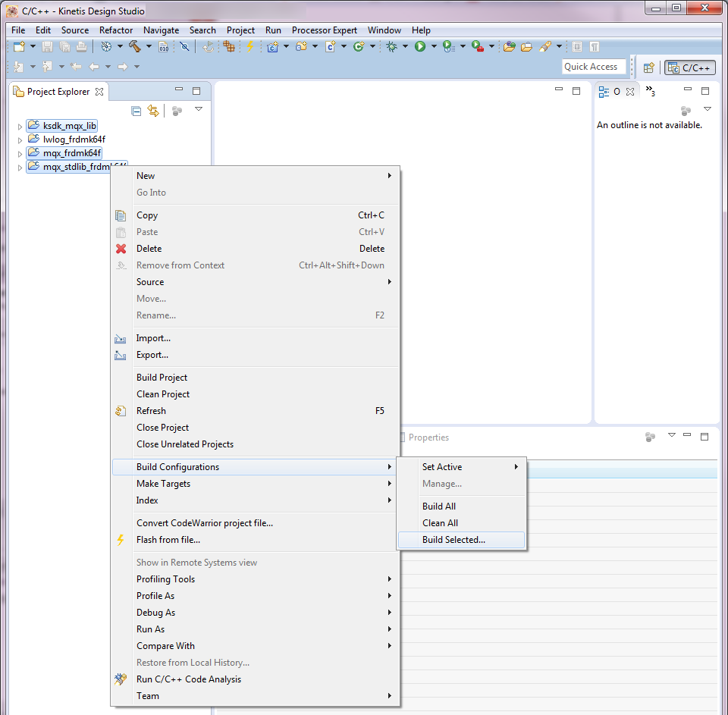Select Build Selected... in submenu
This screenshot has height=715, width=728.
462,540
